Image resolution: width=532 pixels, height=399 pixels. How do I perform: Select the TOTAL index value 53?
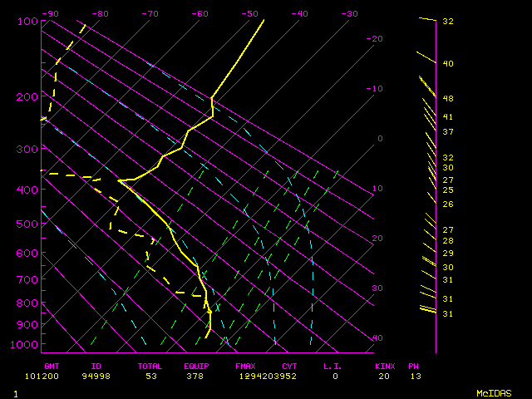150,376
